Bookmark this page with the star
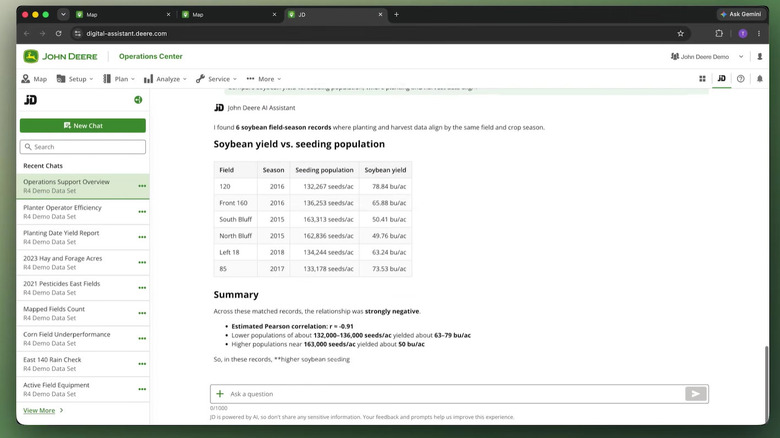Image resolution: width=780 pixels, height=438 pixels. (x=681, y=33)
